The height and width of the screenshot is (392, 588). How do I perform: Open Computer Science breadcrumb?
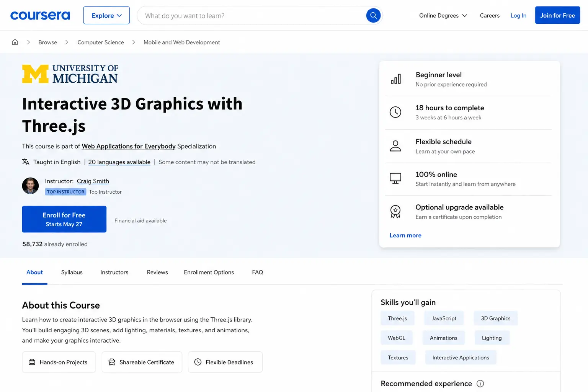101,42
